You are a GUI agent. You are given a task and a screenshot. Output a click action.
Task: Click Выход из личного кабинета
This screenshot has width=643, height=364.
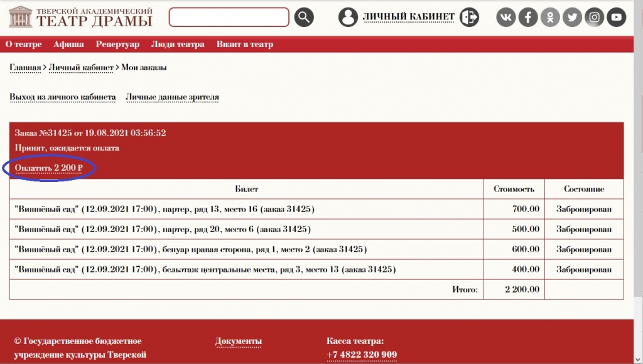(x=63, y=97)
